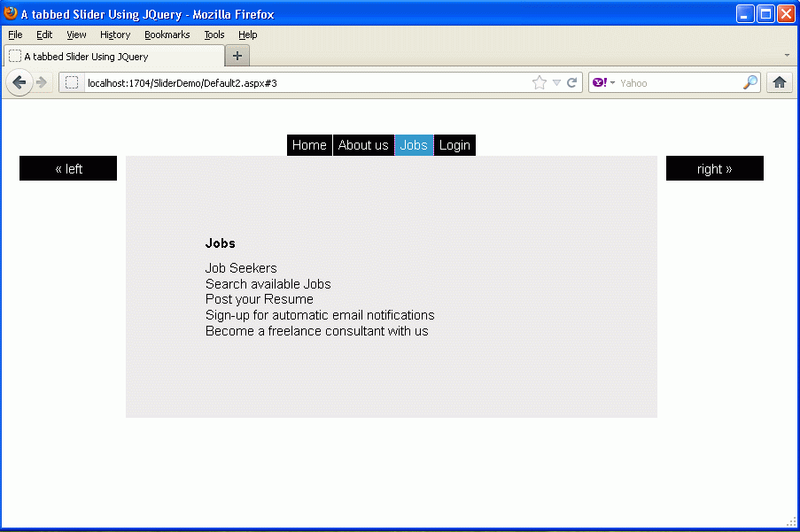Close the Firefox window

[786, 14]
